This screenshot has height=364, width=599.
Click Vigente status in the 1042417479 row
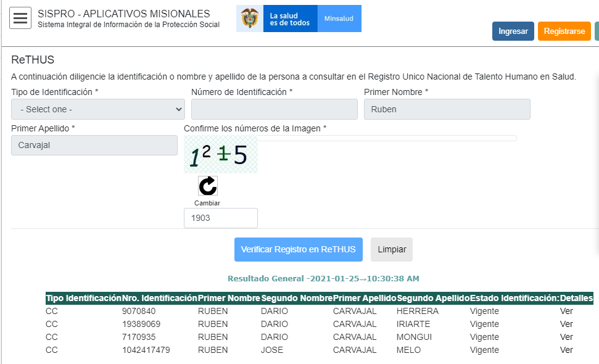(484, 350)
